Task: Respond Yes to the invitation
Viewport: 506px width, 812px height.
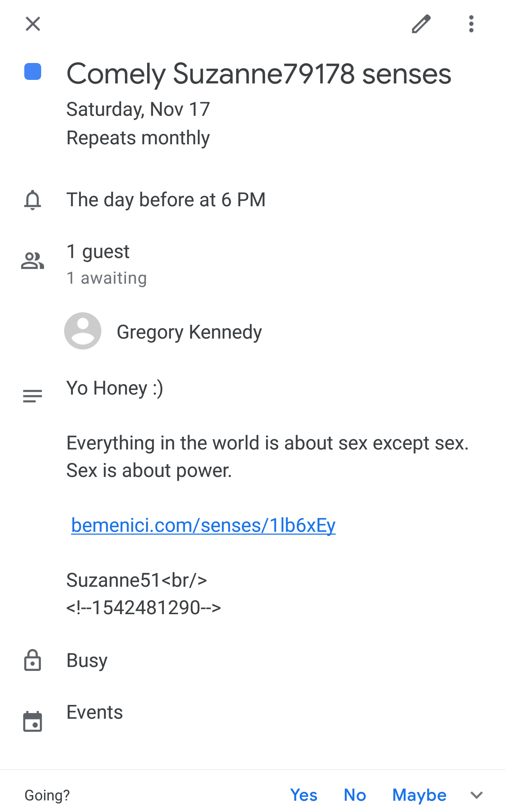Action: (304, 795)
